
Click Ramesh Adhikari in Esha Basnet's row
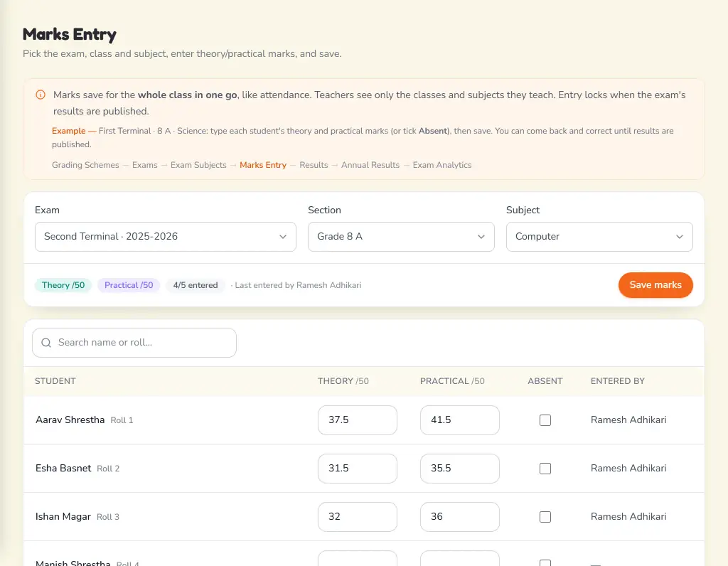[628, 469]
